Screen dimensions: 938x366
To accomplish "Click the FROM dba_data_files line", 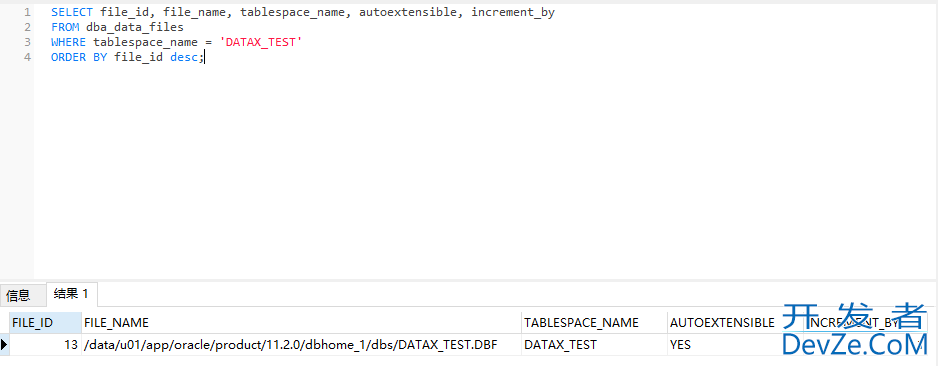I will pos(117,27).
